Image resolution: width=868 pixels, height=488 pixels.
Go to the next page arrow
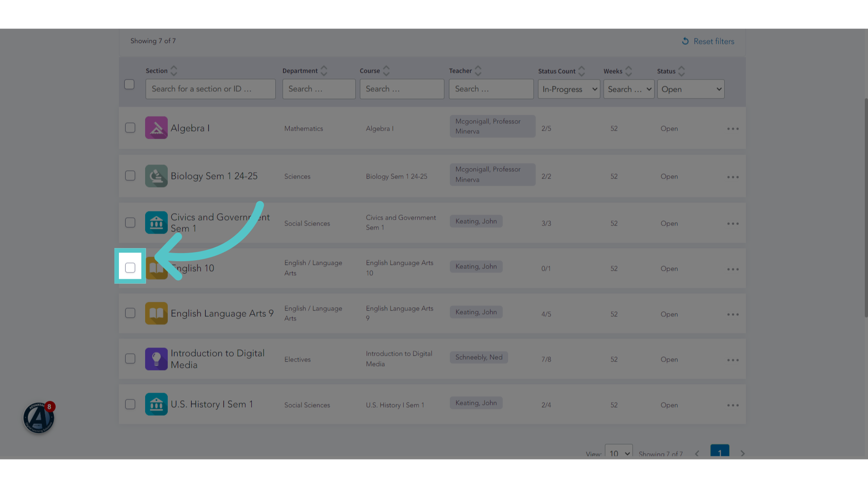(x=742, y=453)
